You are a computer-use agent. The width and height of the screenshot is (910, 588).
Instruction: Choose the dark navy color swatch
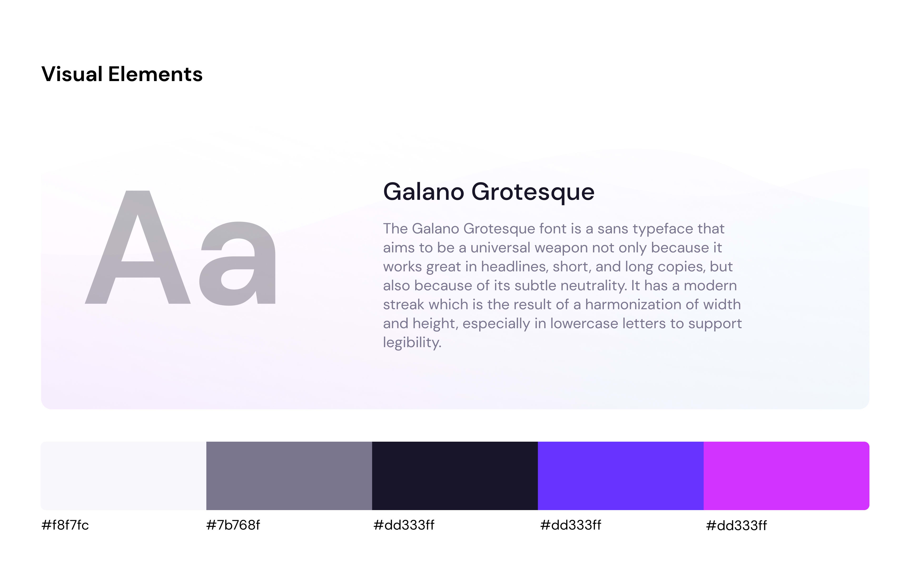point(455,476)
